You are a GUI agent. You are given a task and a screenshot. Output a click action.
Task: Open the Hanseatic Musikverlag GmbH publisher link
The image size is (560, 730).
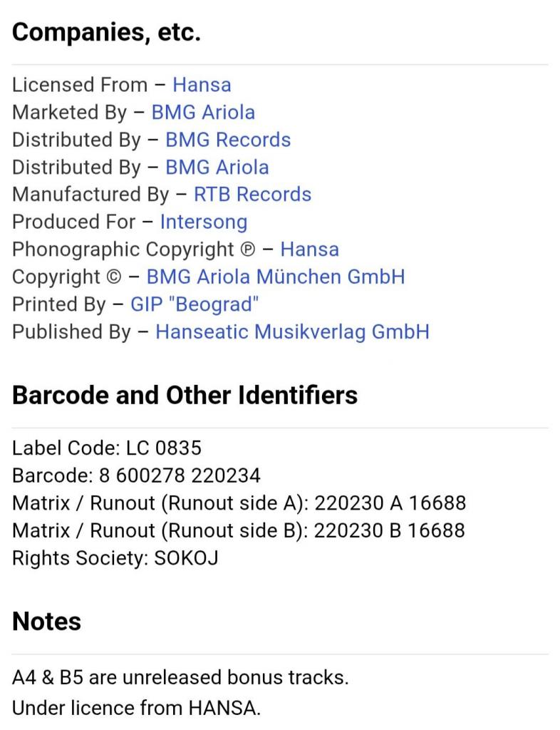292,331
